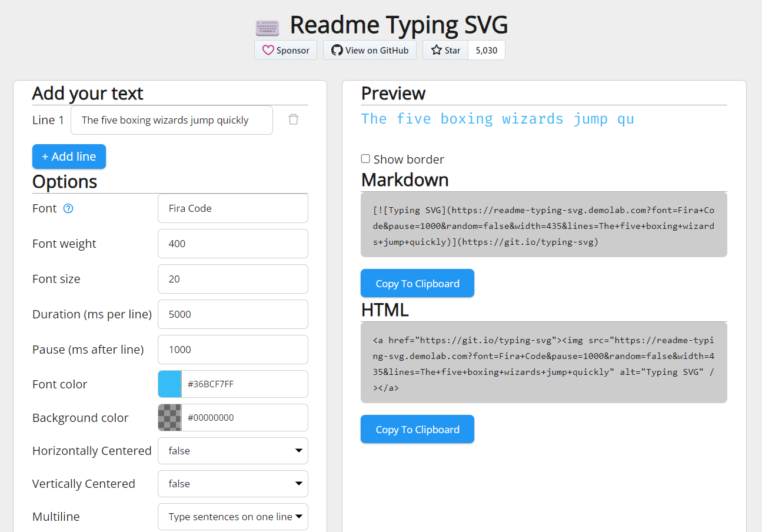Open the Sponsor page
The image size is (762, 532).
[x=285, y=50]
